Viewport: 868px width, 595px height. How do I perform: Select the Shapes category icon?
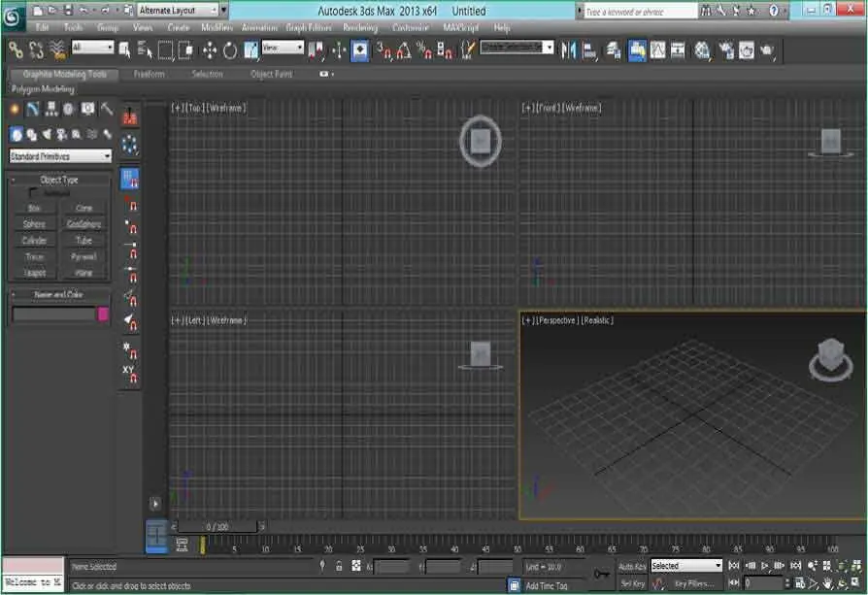point(31,135)
